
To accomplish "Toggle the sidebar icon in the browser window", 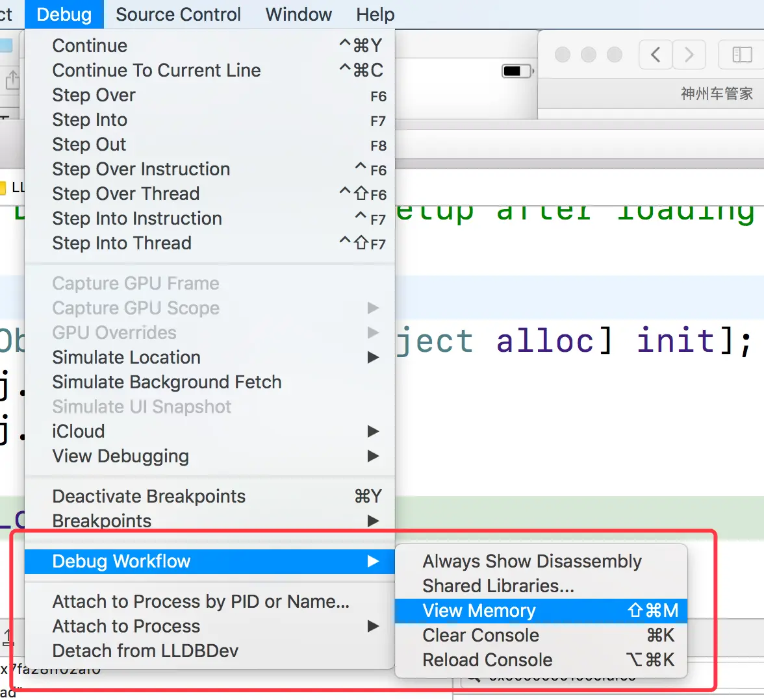I will click(743, 55).
